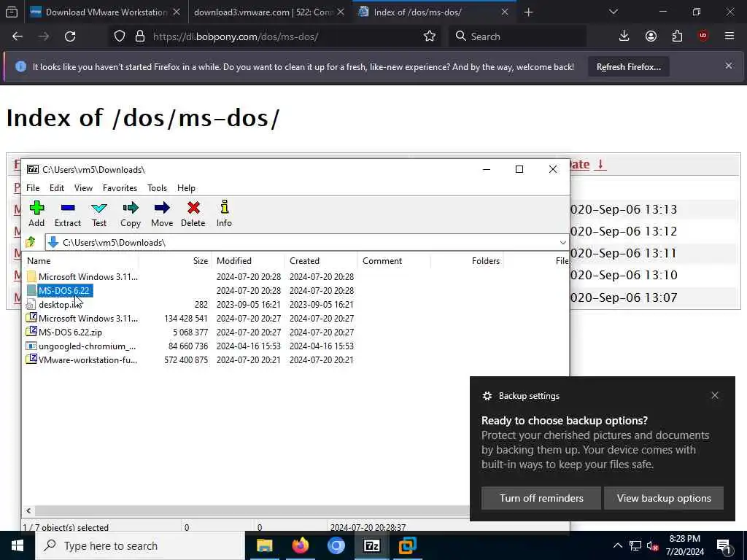Go back in Firefox

[18, 36]
